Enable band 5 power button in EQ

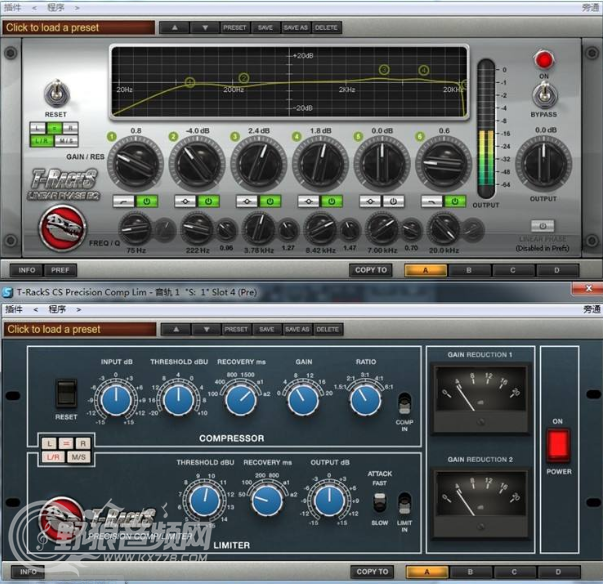coord(393,201)
